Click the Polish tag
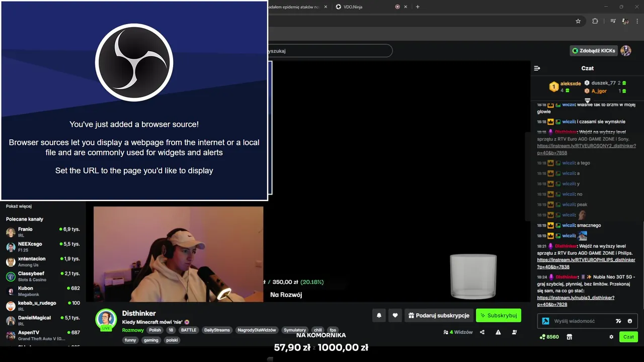 click(155, 330)
